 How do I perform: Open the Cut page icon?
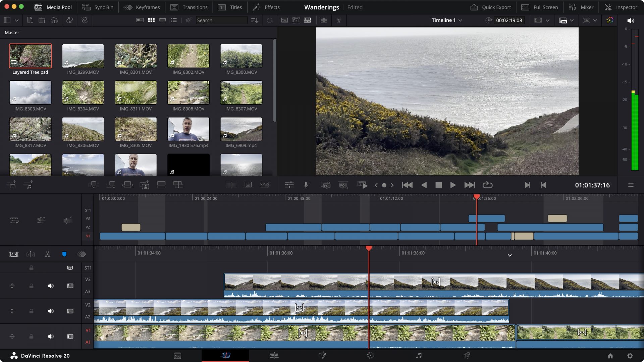tap(225, 355)
